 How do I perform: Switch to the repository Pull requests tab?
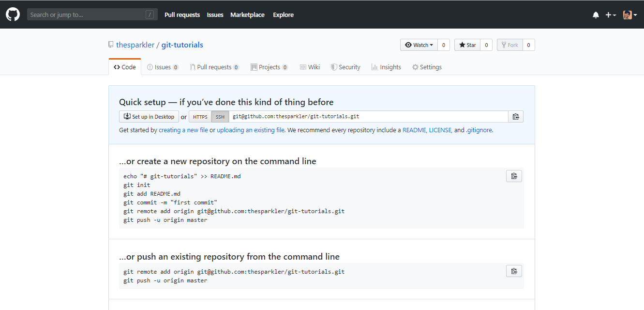(x=214, y=67)
